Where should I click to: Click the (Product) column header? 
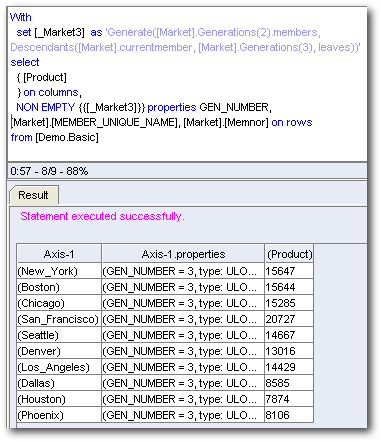[289, 254]
